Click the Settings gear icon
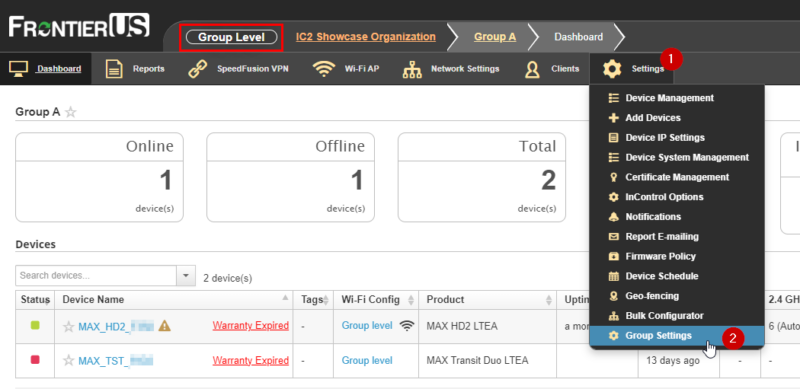800x389 pixels. 612,69
